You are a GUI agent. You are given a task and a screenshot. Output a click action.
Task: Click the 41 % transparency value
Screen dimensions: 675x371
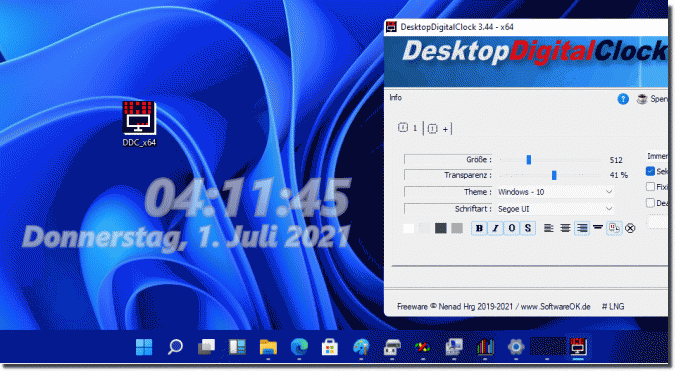click(x=619, y=175)
